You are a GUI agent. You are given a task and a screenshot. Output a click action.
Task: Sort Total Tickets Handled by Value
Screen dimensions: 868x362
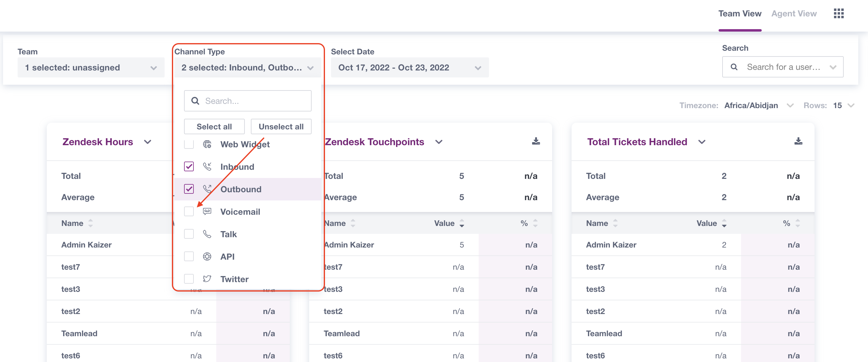(724, 223)
